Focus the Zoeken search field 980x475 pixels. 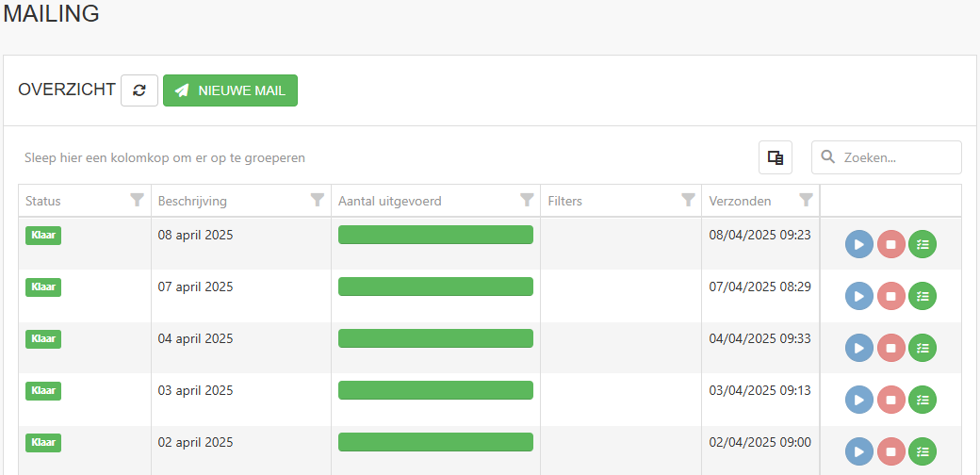tap(887, 157)
